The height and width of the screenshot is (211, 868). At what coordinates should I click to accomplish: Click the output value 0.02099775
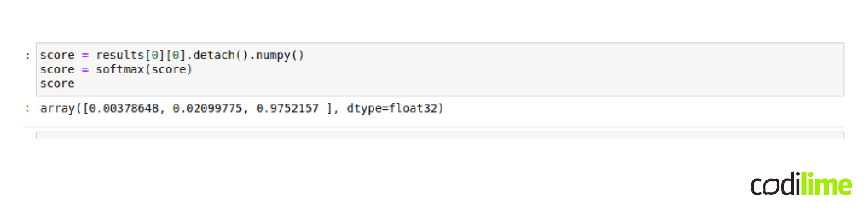click(207, 109)
